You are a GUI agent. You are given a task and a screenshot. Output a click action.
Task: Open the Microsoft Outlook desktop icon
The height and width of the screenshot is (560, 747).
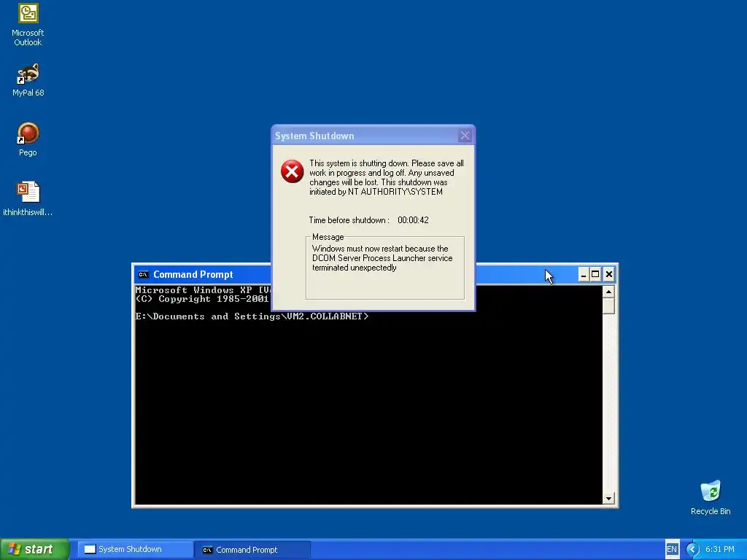click(28, 25)
